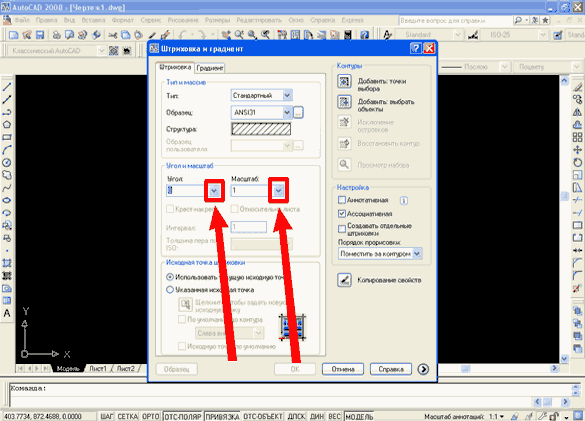Open the Формат menu

click(122, 20)
